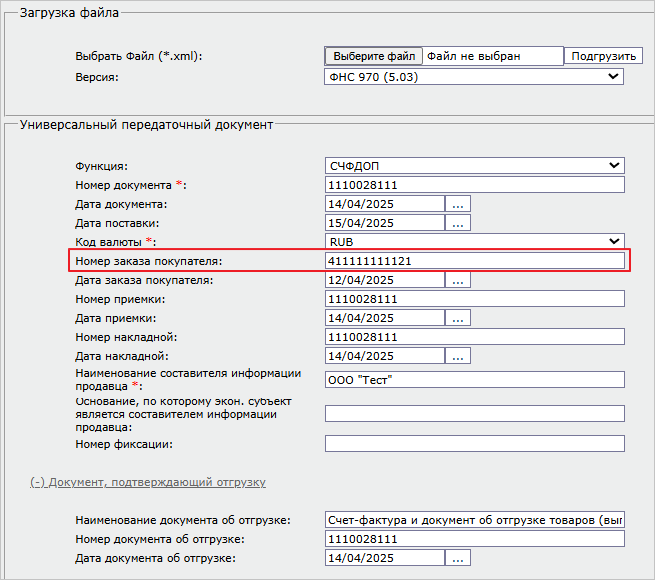Screen dimensions: 655x580
Task: Click the Выберите файл button
Action: [374, 56]
